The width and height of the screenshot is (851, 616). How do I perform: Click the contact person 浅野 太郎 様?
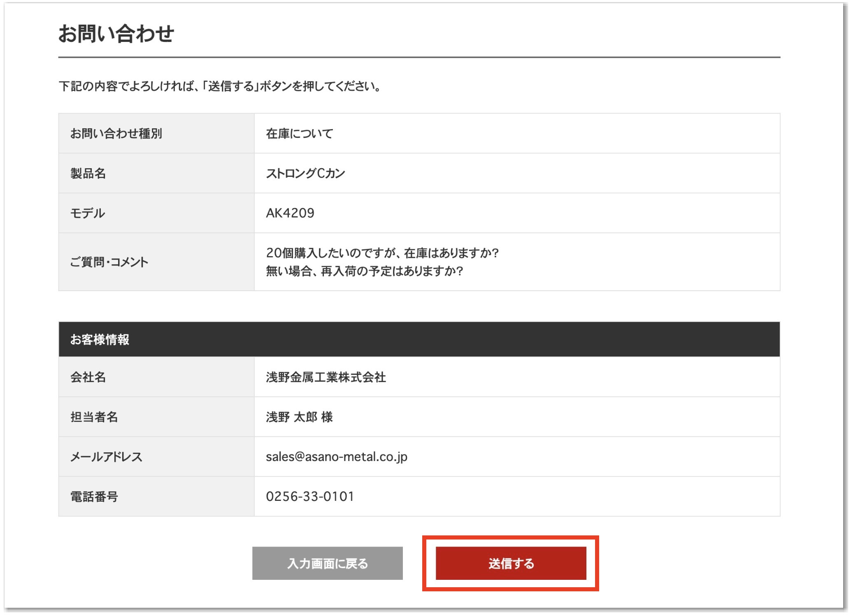pyautogui.click(x=300, y=417)
